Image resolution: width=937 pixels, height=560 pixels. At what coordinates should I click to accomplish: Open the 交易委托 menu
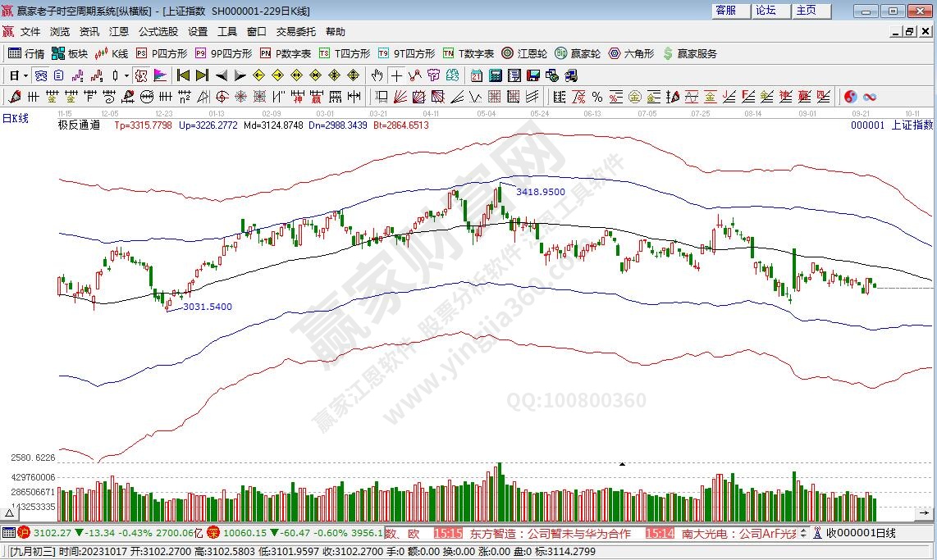point(295,32)
